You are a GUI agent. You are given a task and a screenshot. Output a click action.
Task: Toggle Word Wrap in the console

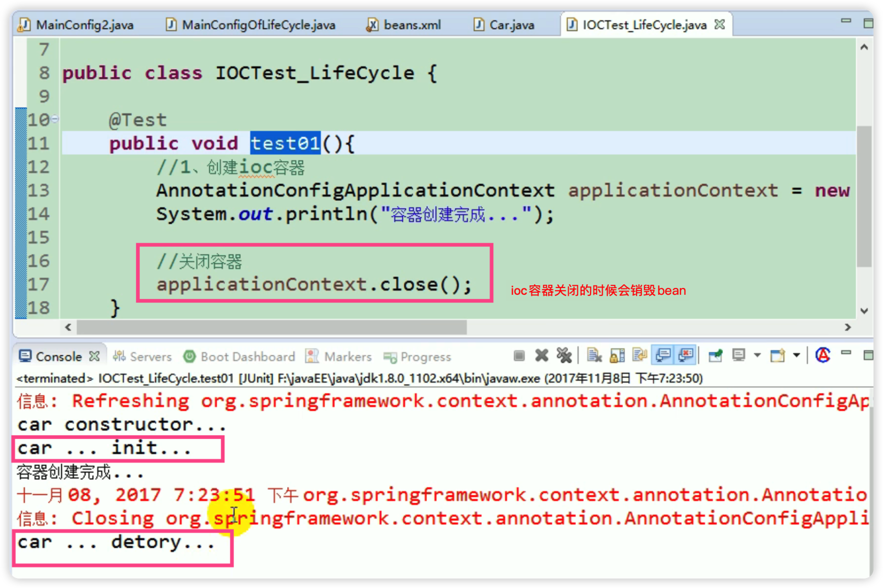[640, 356]
